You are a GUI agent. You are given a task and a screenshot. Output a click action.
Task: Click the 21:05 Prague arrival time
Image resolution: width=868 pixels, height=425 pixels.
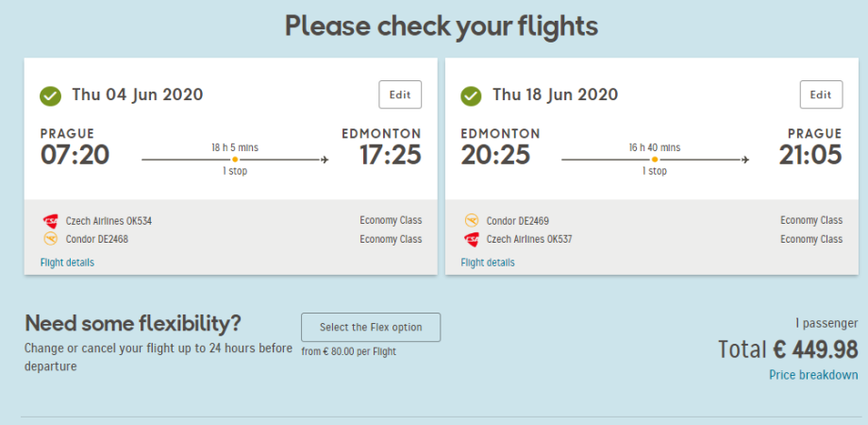click(x=810, y=155)
